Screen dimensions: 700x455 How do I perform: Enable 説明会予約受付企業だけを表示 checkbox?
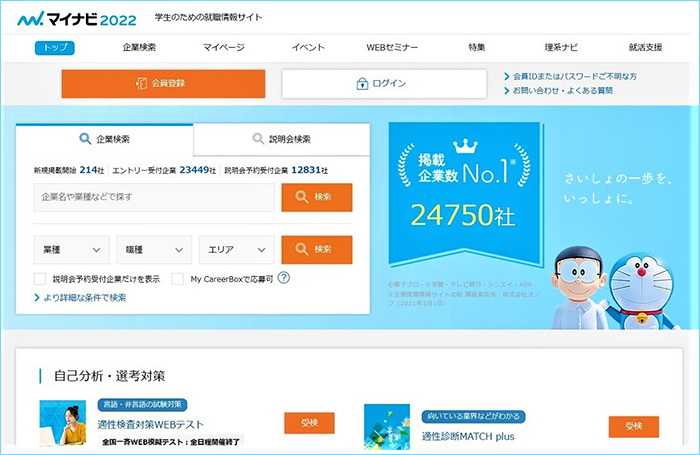(x=40, y=279)
